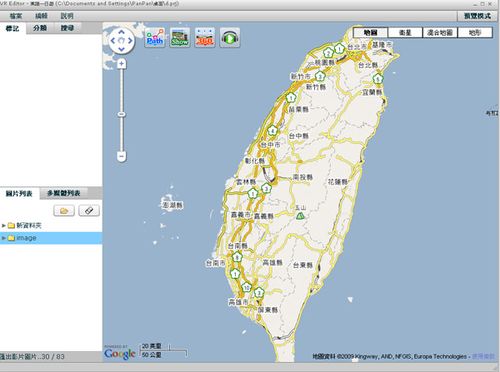The image size is (500, 372).
Task: Switch map type to 地圖
Action: click(x=370, y=32)
